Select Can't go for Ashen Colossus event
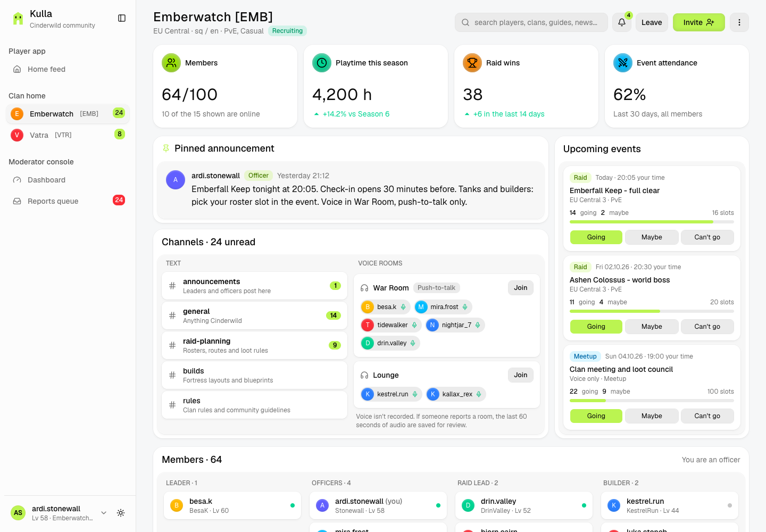Viewport: 766px width, 532px height. click(707, 327)
